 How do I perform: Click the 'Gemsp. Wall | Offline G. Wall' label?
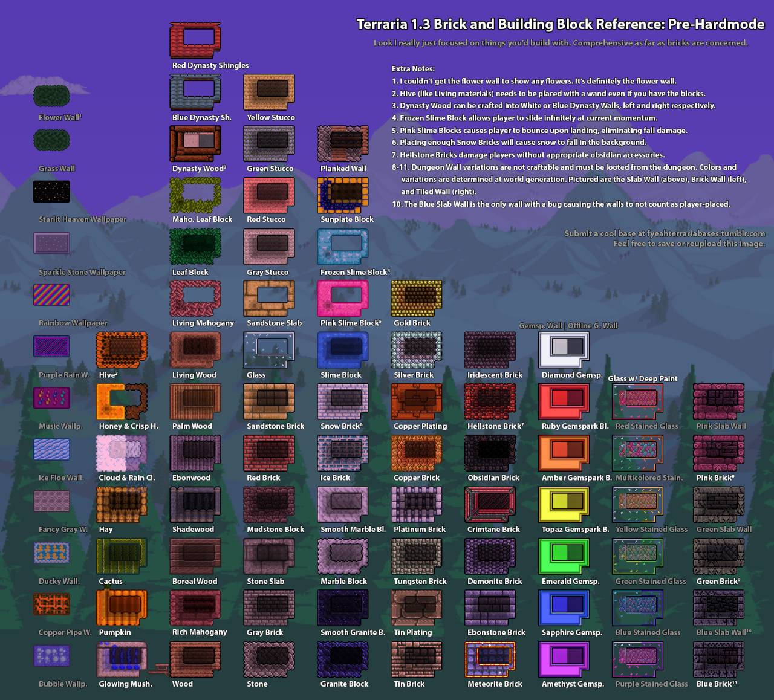(568, 326)
